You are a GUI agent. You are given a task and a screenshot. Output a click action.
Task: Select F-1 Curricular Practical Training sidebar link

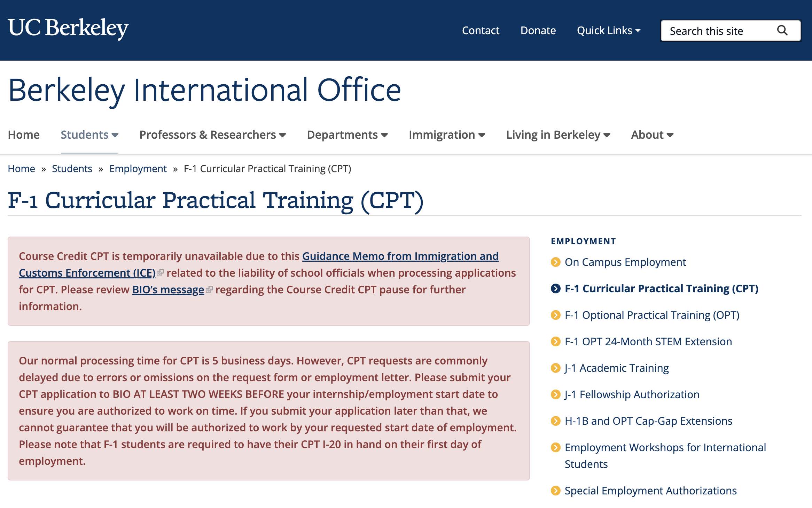coord(662,288)
